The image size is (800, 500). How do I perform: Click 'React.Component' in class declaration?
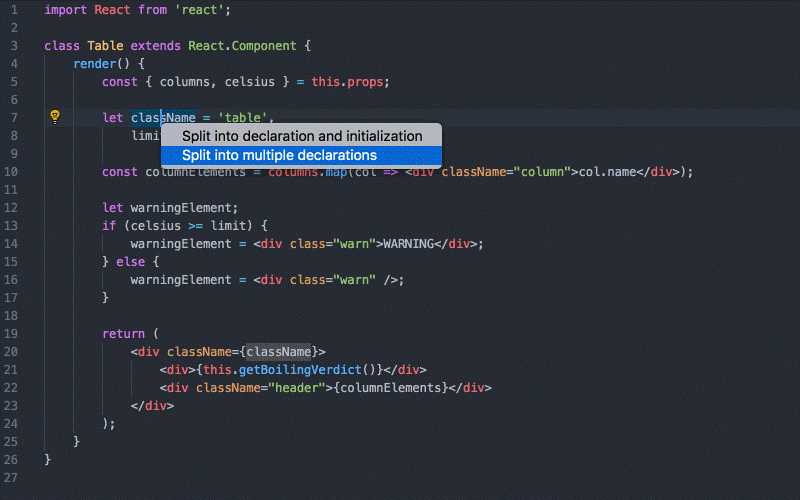[242, 46]
